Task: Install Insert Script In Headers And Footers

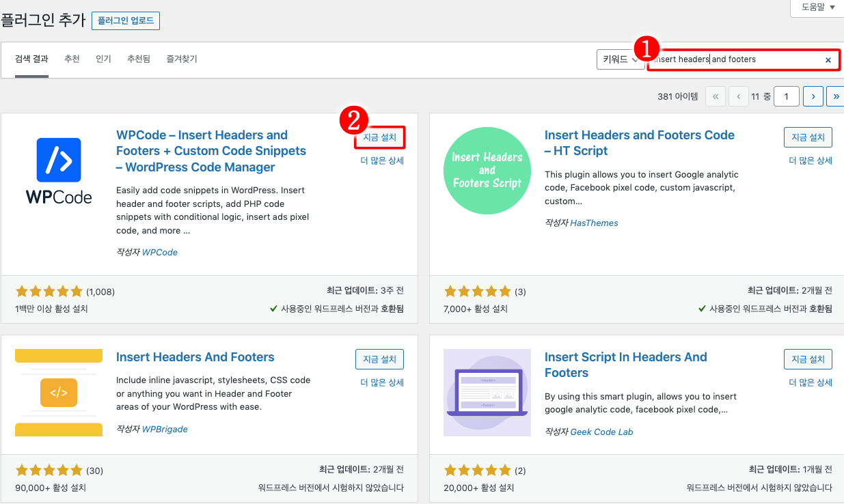Action: [x=808, y=359]
